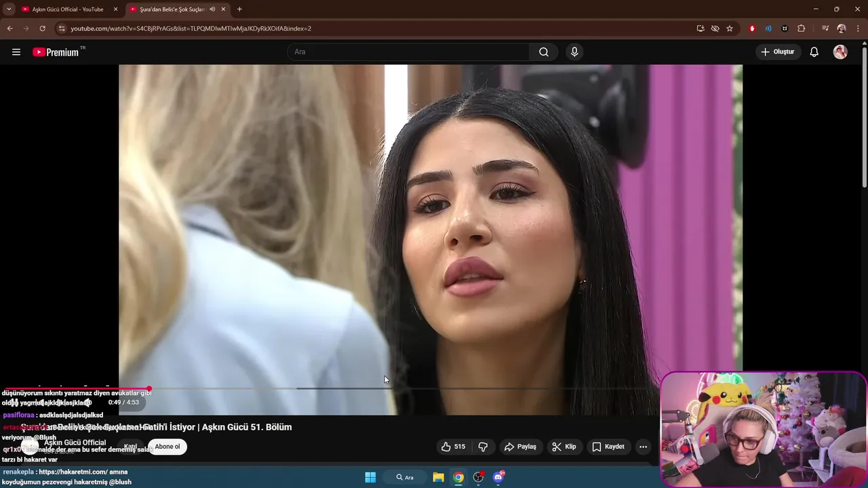Click the red progress bar scrubber knob
Screen dimensions: 868x488
pyautogui.click(x=149, y=388)
